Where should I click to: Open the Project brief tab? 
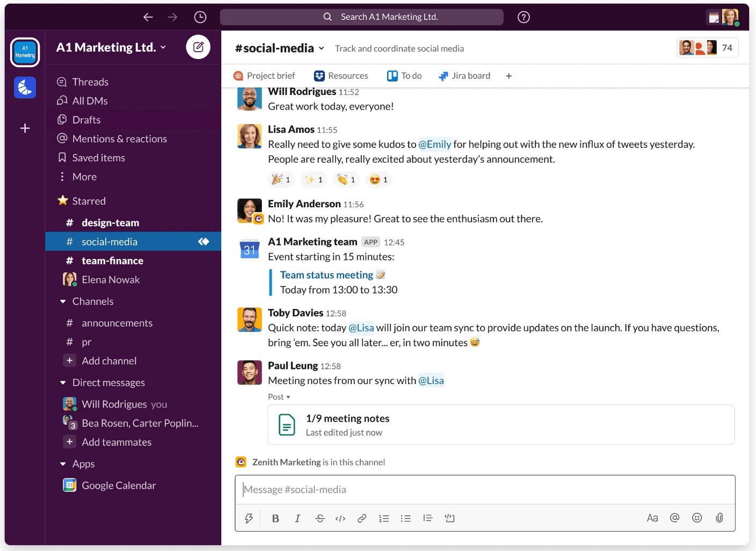click(x=265, y=76)
